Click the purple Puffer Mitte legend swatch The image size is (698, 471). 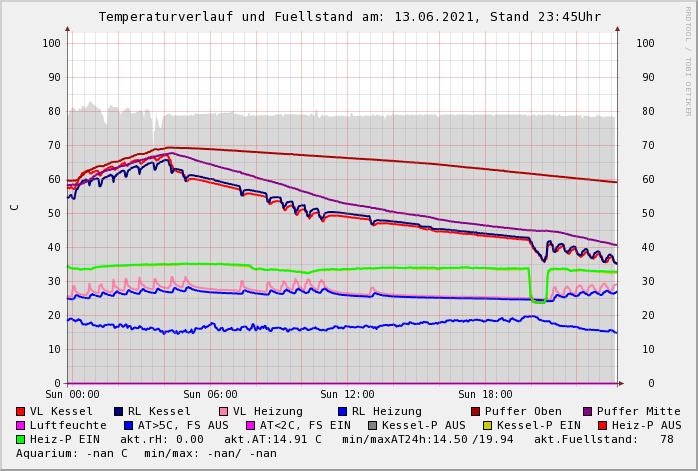[x=588, y=412]
